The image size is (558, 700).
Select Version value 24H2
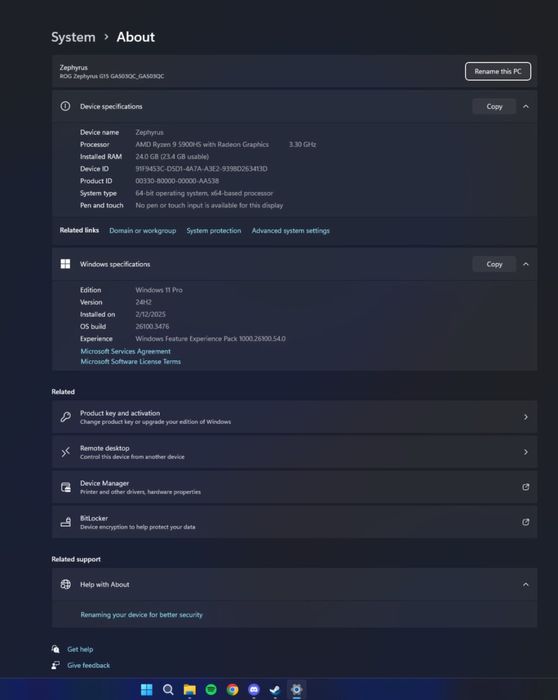click(143, 302)
